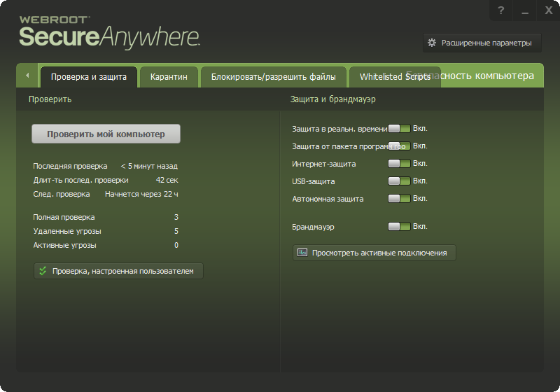Disable the Интернет-защита switch
560x392 pixels.
click(x=399, y=164)
